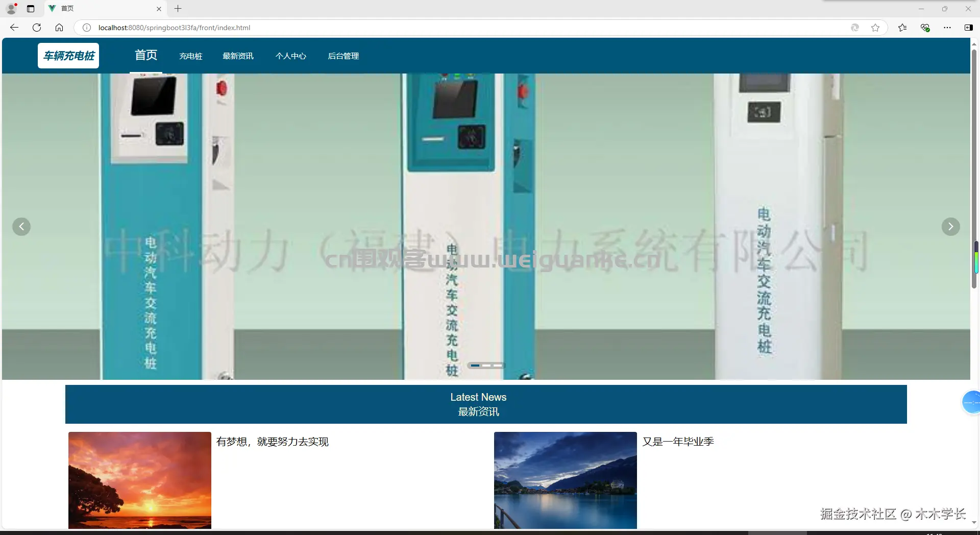Close the 首页 browser tab

tap(159, 9)
